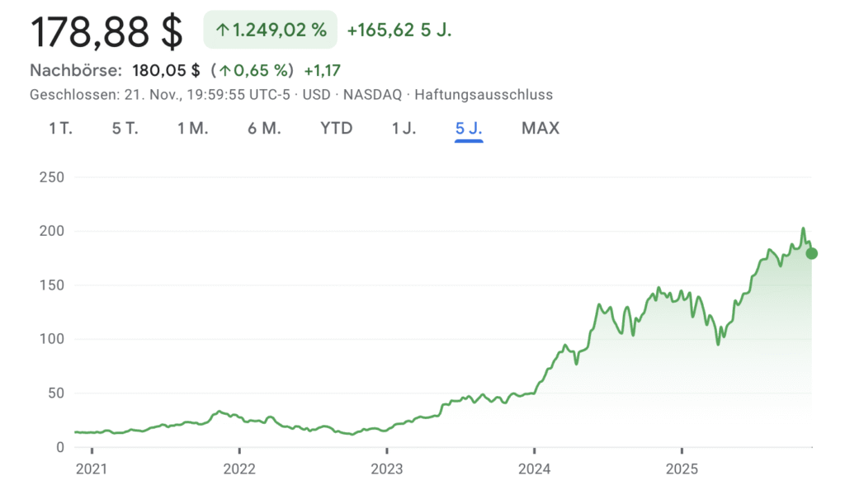This screenshot has width=845, height=504.
Task: Open the Haftungsausschluss link
Action: coord(484,94)
